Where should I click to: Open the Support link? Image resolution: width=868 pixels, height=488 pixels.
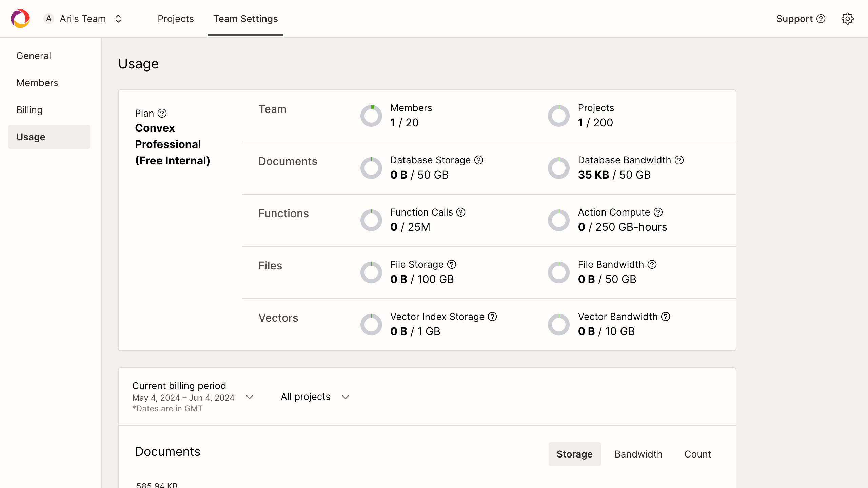[801, 19]
